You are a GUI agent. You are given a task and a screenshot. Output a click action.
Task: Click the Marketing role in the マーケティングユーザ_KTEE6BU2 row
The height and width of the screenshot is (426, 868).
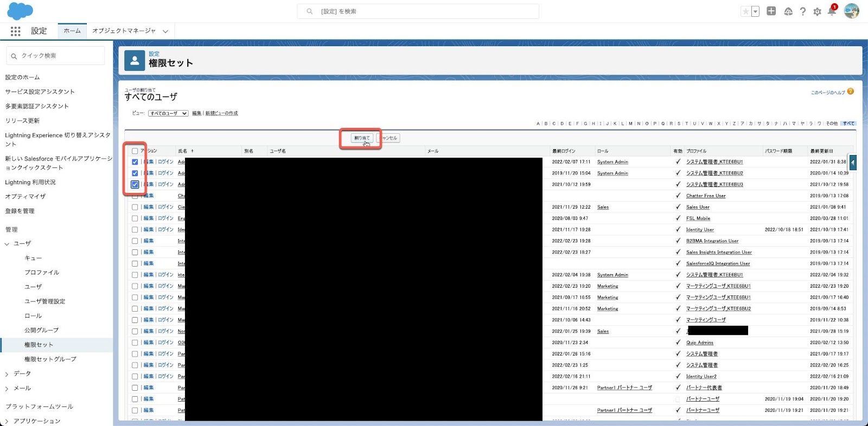pos(608,309)
